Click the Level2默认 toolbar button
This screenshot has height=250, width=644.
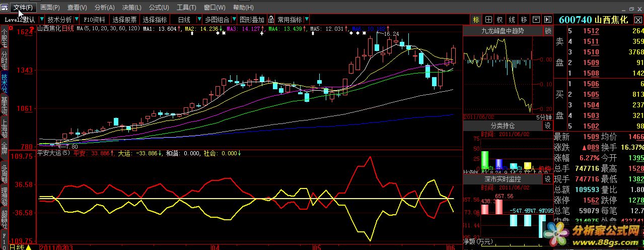pos(20,20)
